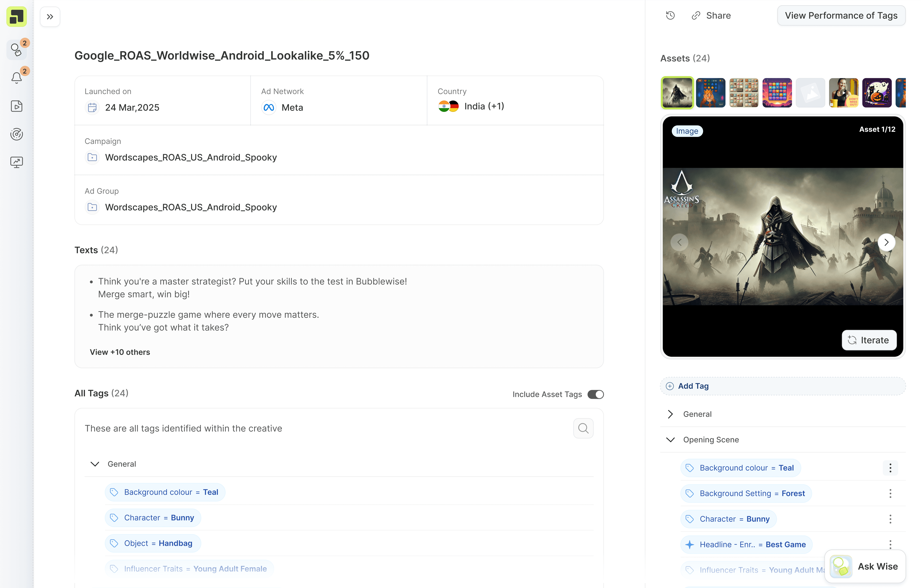Open the Ask Wise assistant
The width and height of the screenshot is (921, 588).
pyautogui.click(x=865, y=566)
